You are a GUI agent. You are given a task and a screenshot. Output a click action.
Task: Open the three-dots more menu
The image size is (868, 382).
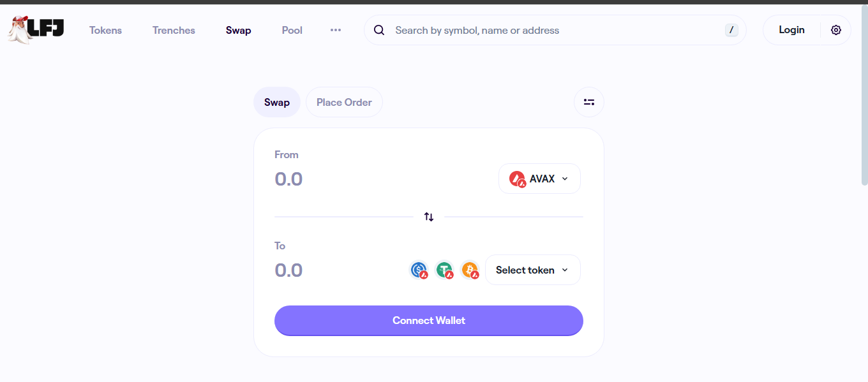336,30
